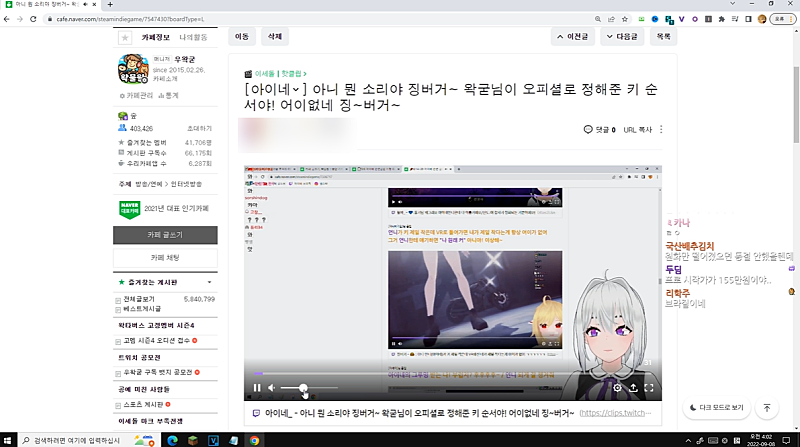The width and height of the screenshot is (800, 447).
Task: Mute the video player volume
Action: pos(271,387)
